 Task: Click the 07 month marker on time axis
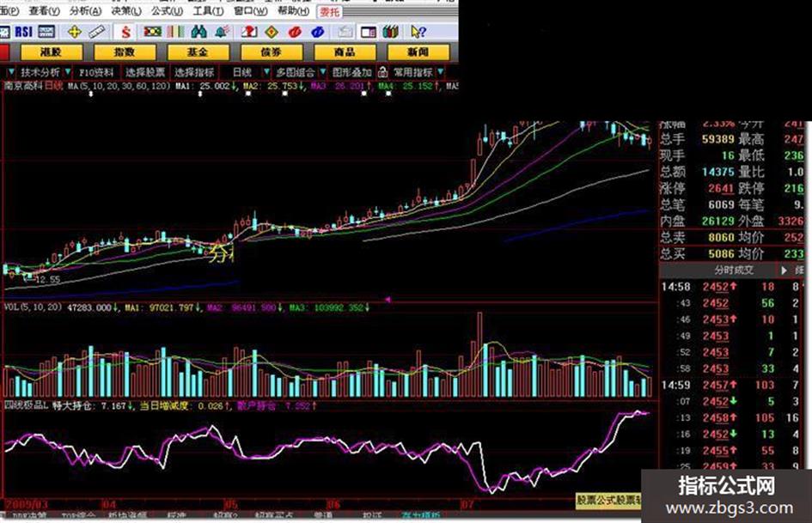point(467,504)
